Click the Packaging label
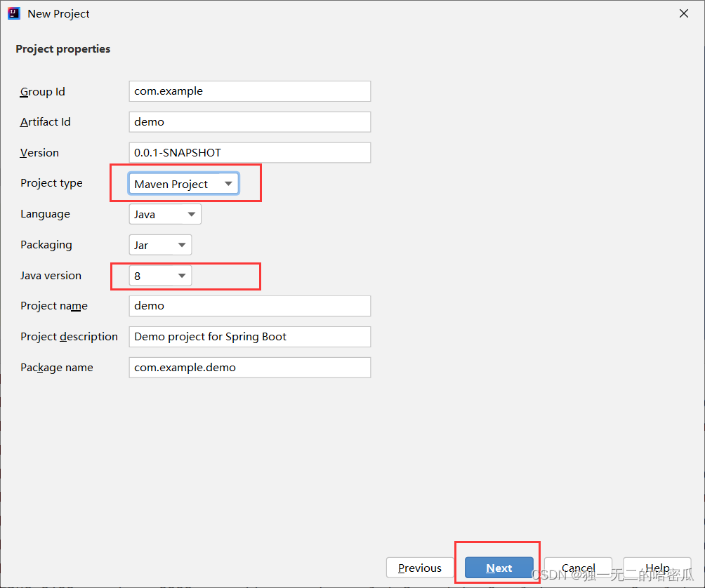The height and width of the screenshot is (588, 705). [46, 245]
